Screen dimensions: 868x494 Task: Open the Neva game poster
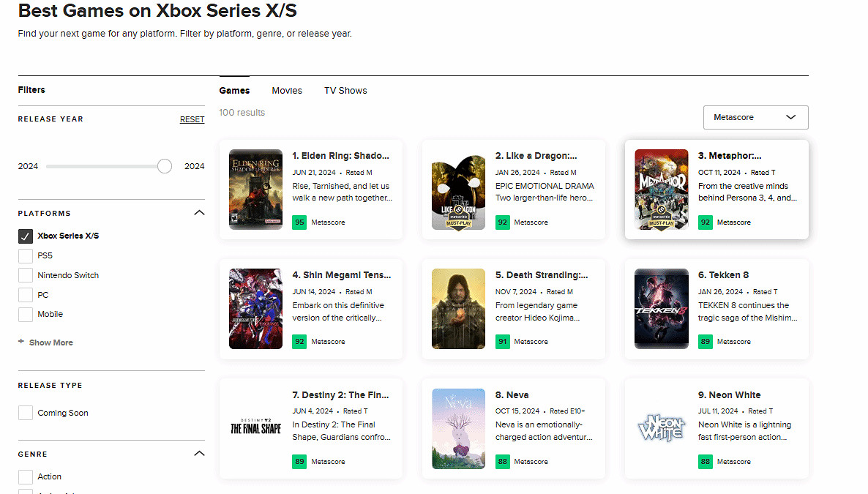[x=458, y=429]
